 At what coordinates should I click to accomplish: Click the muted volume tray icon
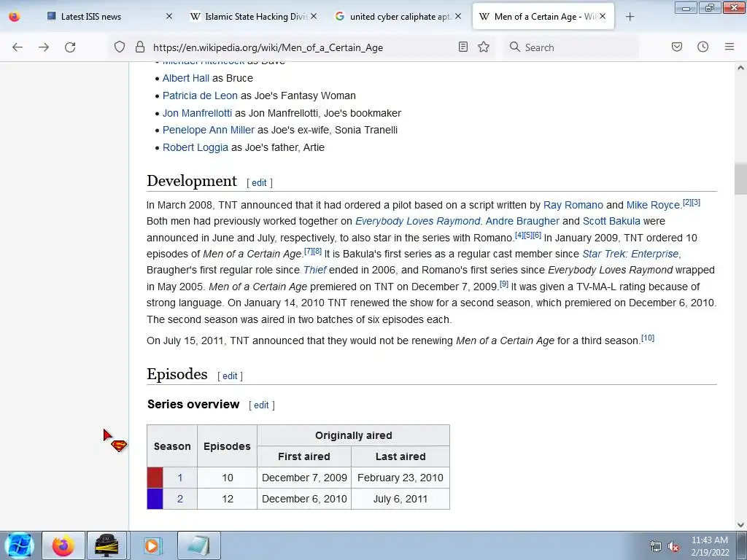click(673, 547)
